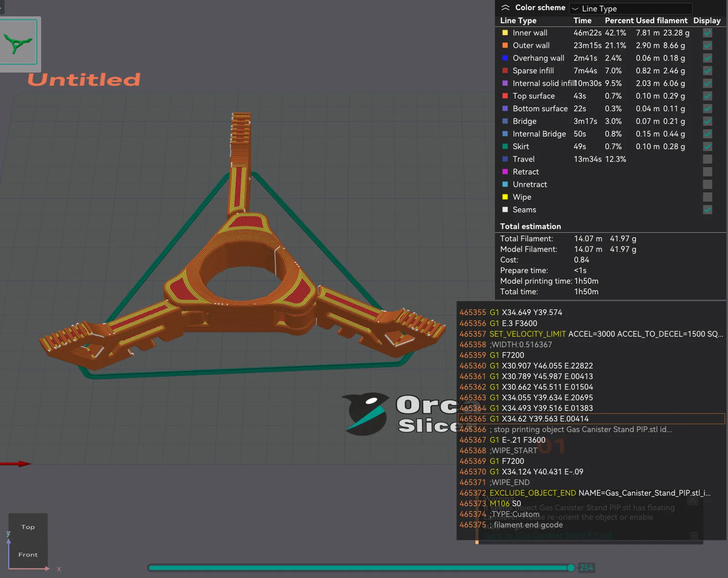This screenshot has width=728, height=578.
Task: Click the "Total estimation" heading
Action: pyautogui.click(x=530, y=226)
